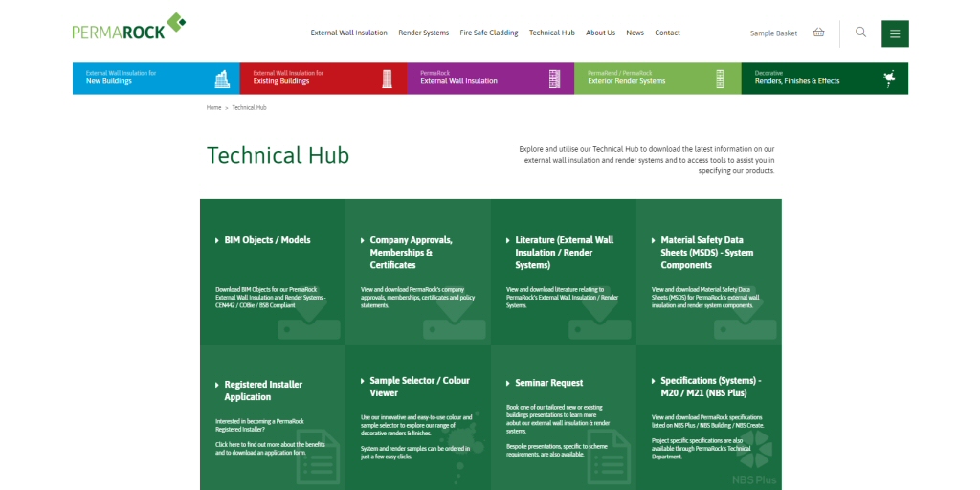
Task: Open Seminar Request heading link
Action: point(548,383)
